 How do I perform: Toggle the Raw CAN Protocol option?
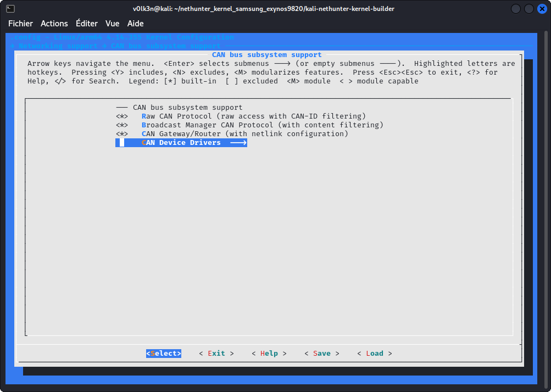click(253, 116)
